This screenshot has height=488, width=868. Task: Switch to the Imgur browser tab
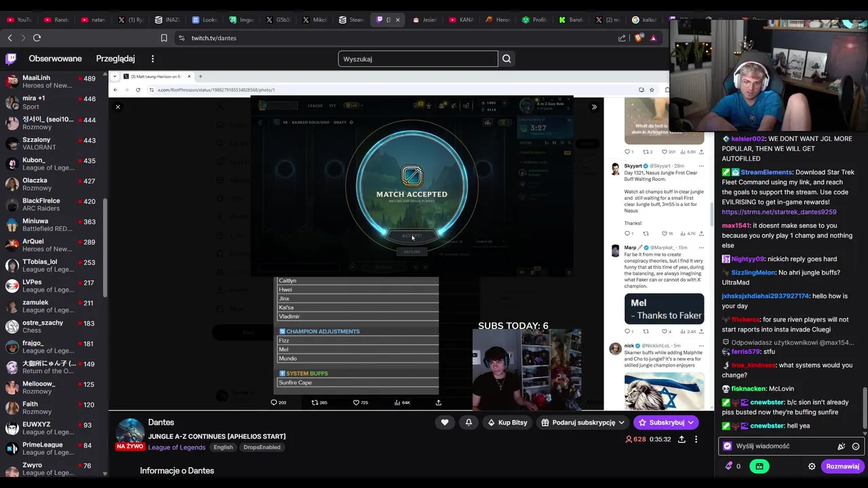[242, 20]
